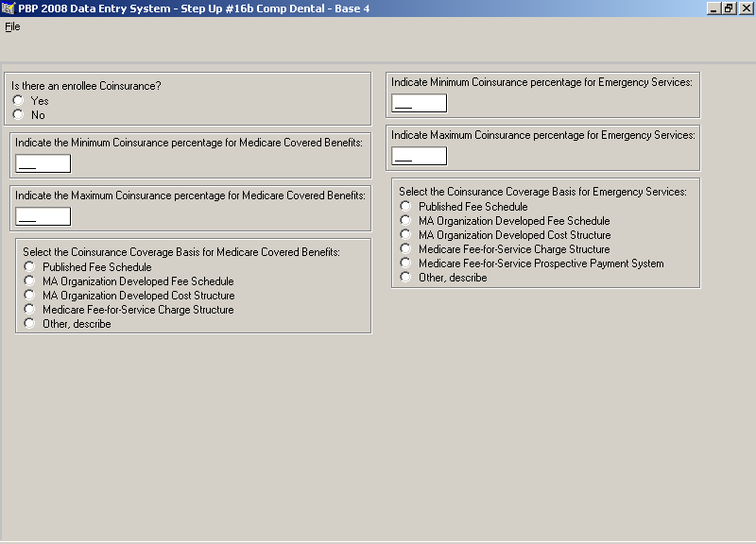756x544 pixels.
Task: Select Other, describe for Emergency Services
Action: pyautogui.click(x=405, y=277)
